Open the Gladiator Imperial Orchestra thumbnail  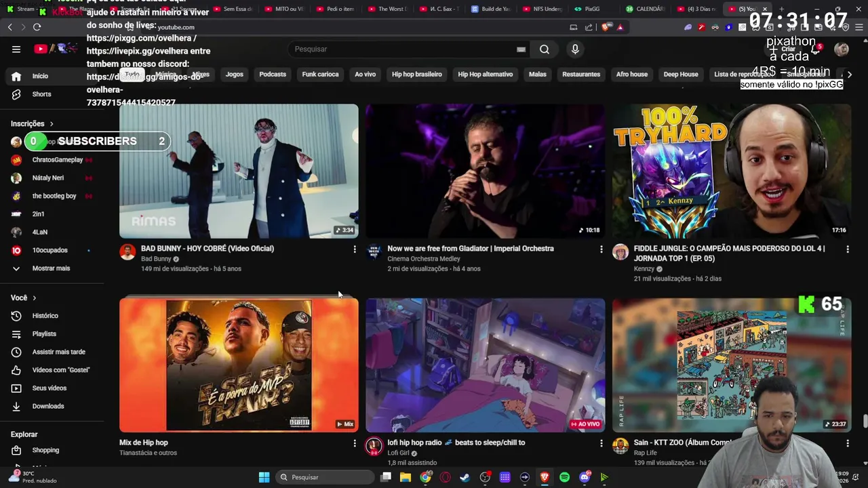486,171
